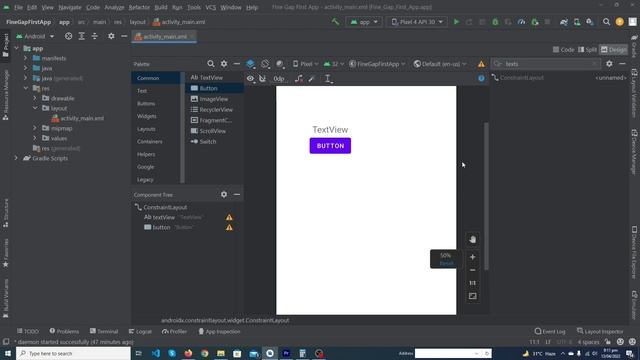
Task: Toggle Autoconnect magnet icon
Action: [262, 78]
